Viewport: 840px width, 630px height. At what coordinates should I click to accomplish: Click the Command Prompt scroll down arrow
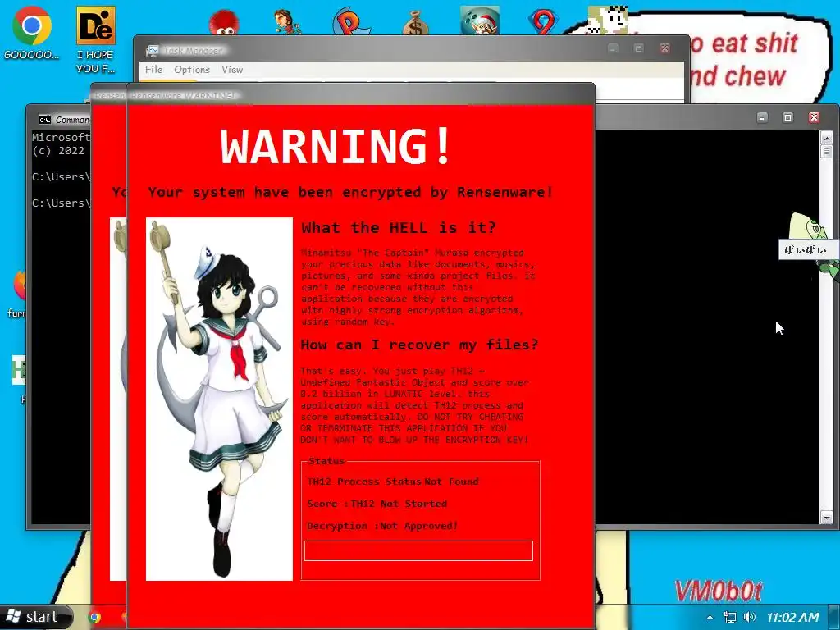point(827,518)
